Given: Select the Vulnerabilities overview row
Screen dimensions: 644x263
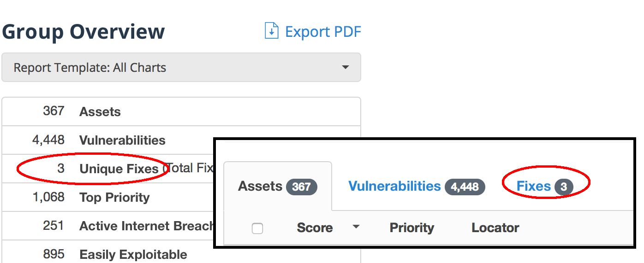Looking at the screenshot, I should pos(108,140).
